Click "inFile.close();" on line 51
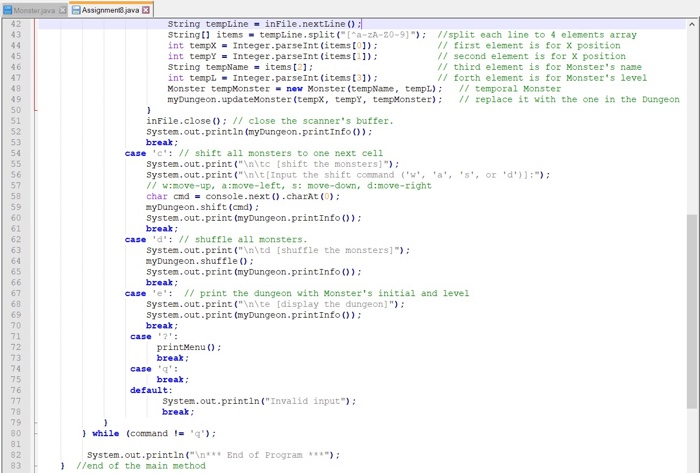The height and width of the screenshot is (473, 700). 187,121
